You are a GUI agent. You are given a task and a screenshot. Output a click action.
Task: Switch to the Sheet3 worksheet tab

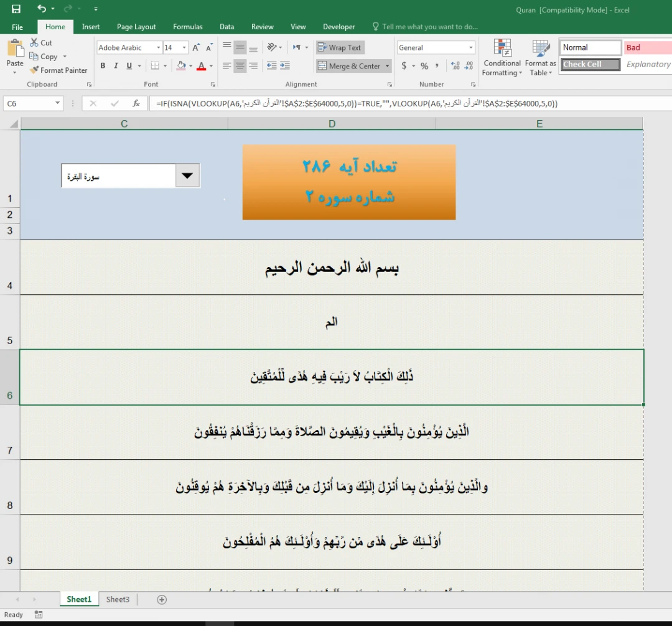(x=118, y=599)
